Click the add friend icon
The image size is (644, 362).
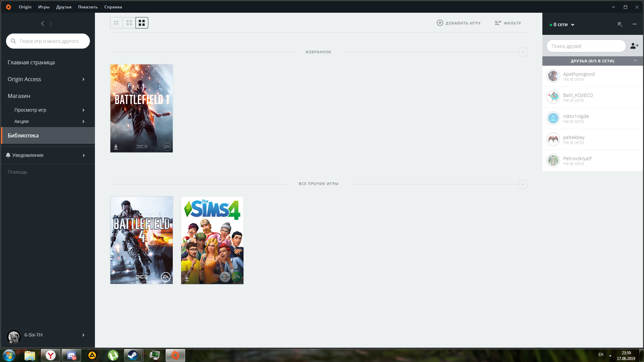tap(634, 46)
